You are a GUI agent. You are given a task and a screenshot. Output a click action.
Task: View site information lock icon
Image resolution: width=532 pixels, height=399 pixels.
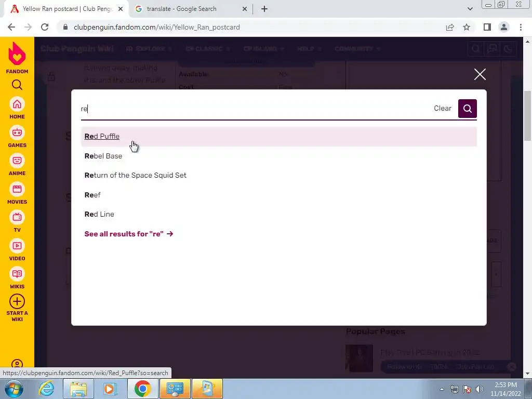[65, 27]
